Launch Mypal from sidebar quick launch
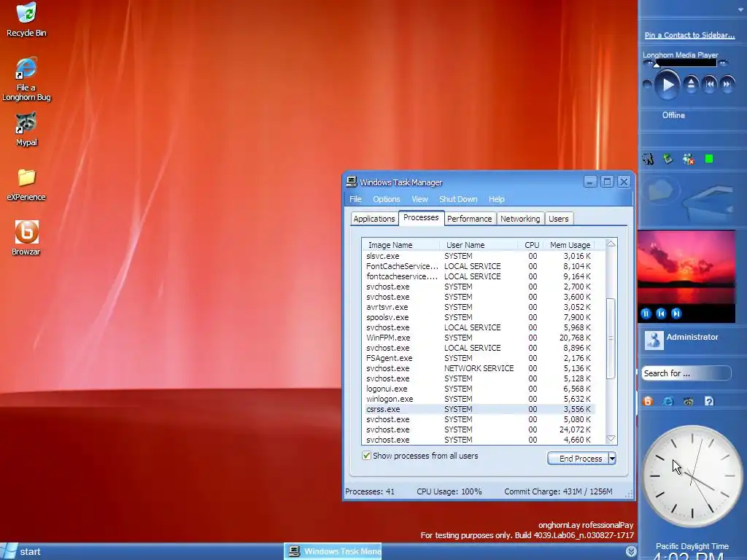 (689, 402)
